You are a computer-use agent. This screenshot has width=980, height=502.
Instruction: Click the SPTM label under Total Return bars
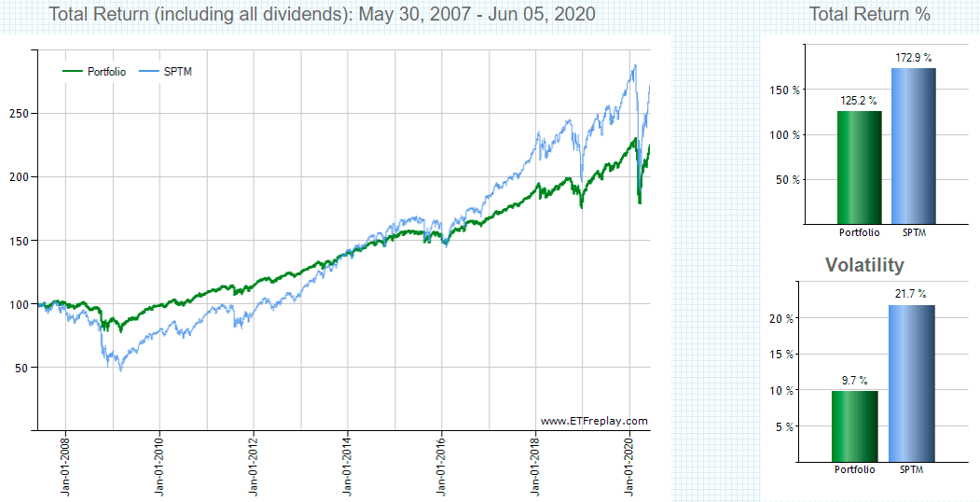pyautogui.click(x=915, y=232)
